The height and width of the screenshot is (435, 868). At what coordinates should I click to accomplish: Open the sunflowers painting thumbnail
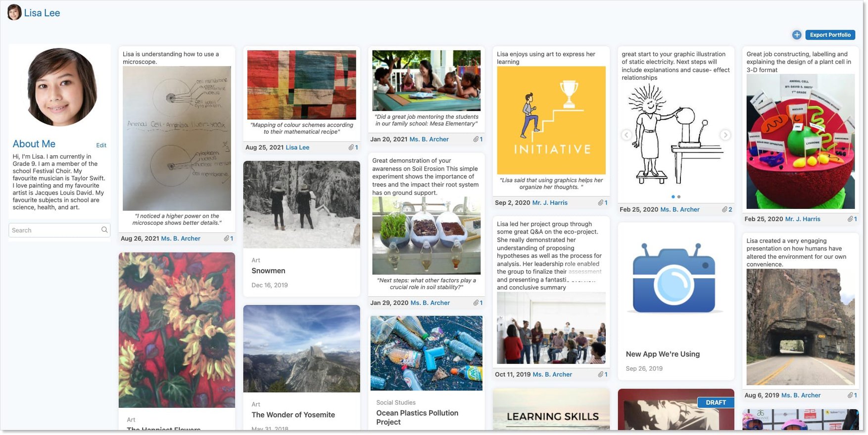coord(177,330)
